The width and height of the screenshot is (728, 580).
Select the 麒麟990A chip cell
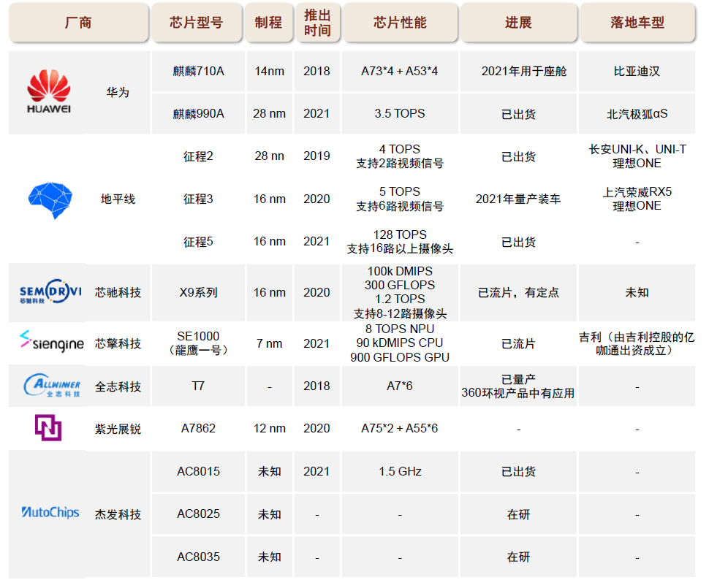[x=198, y=114]
